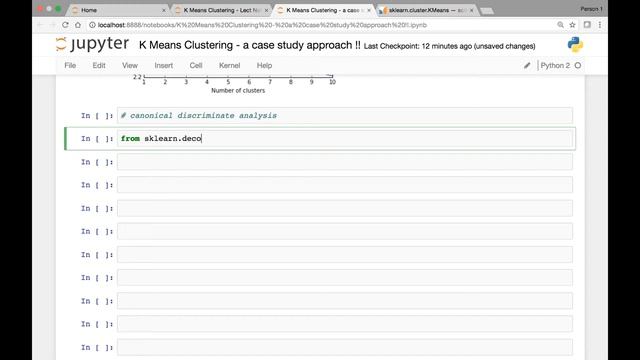This screenshot has height=360, width=640.
Task: Click the site info icon before localhost
Action: point(92,25)
